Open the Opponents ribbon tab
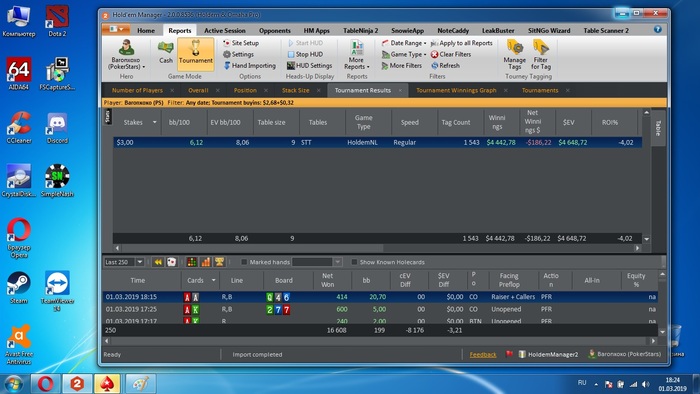 click(x=275, y=30)
